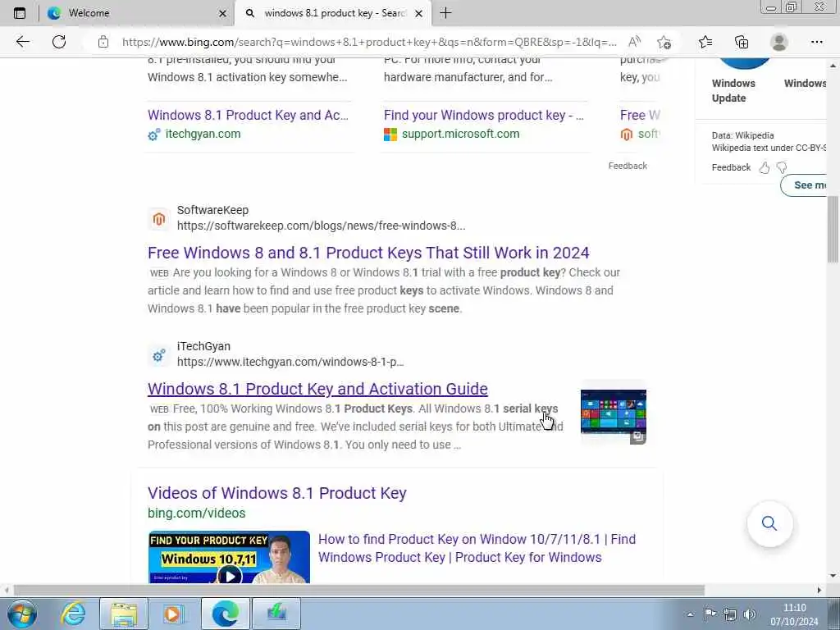Click the SoftwareKeep site favicon
The image size is (840, 630).
158,218
